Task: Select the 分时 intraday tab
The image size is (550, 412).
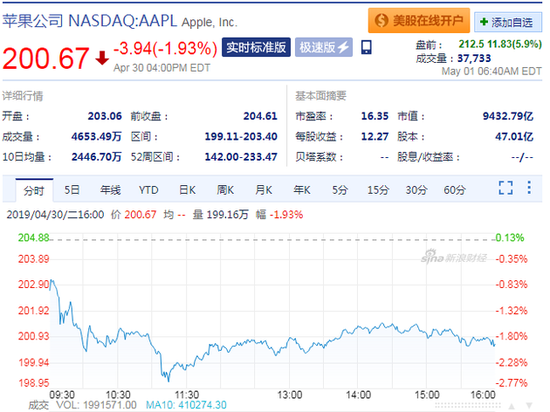Action: click(34, 190)
